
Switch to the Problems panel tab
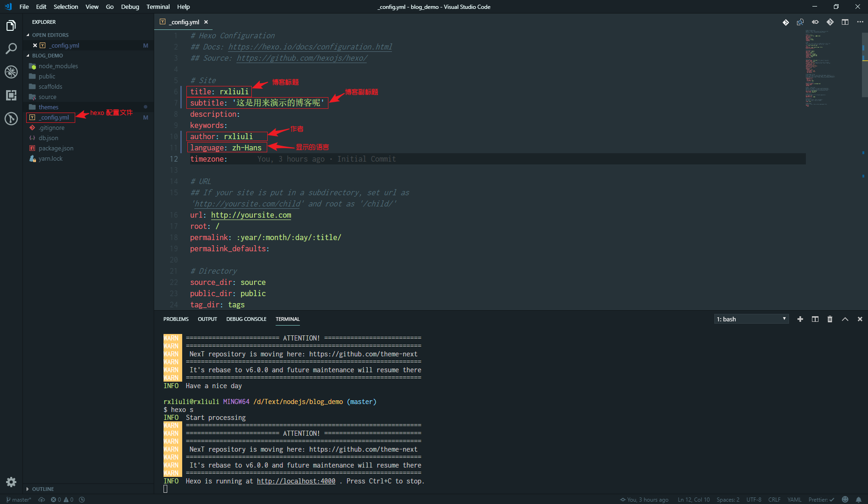coord(176,319)
